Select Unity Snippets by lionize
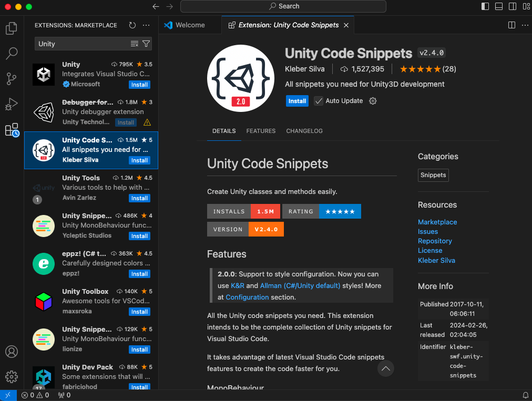Viewport: 532px width, 401px height. (x=91, y=340)
